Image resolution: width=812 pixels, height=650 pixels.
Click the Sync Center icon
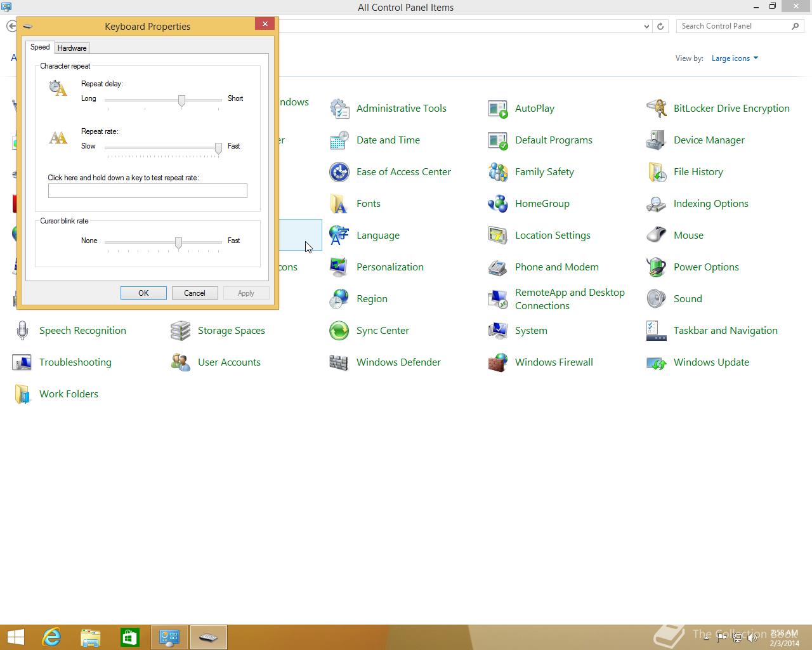(x=339, y=331)
